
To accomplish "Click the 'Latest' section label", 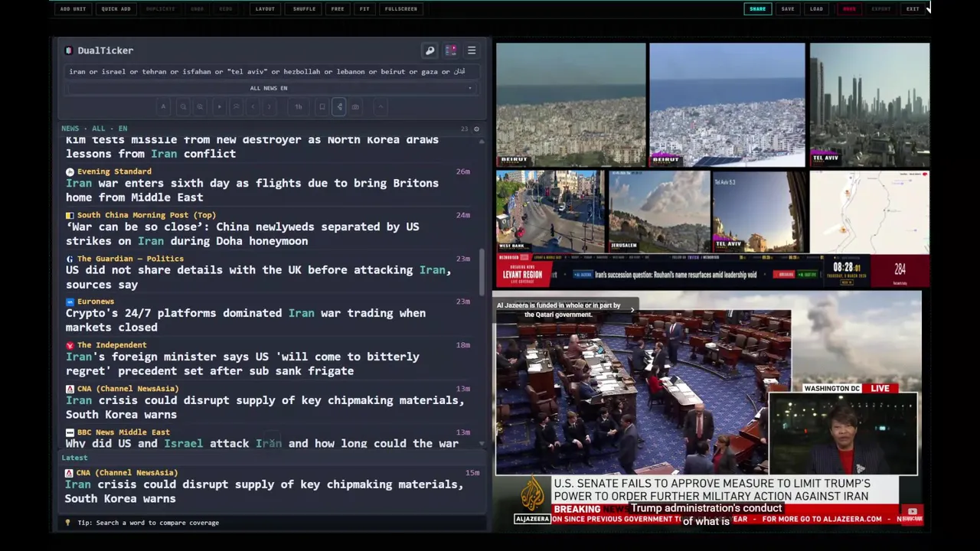I will pos(74,458).
